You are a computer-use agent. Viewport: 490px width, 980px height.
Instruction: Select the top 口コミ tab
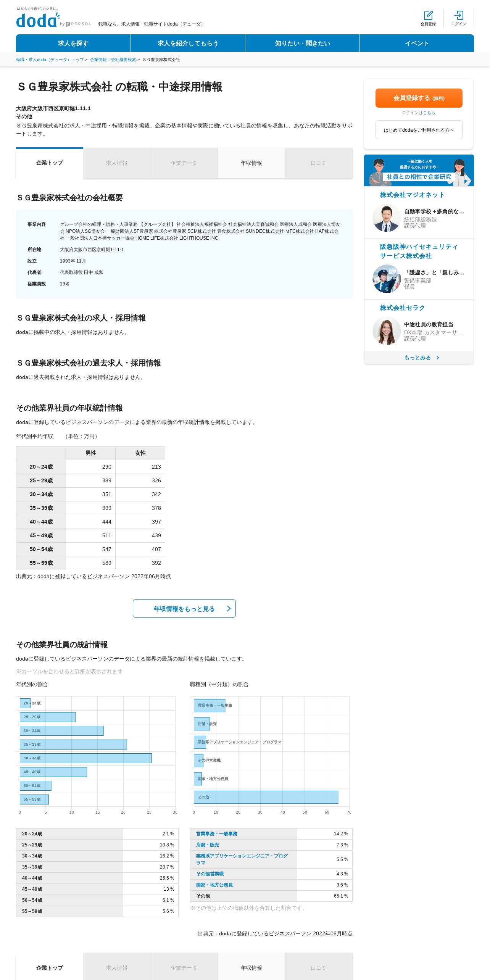coord(318,163)
